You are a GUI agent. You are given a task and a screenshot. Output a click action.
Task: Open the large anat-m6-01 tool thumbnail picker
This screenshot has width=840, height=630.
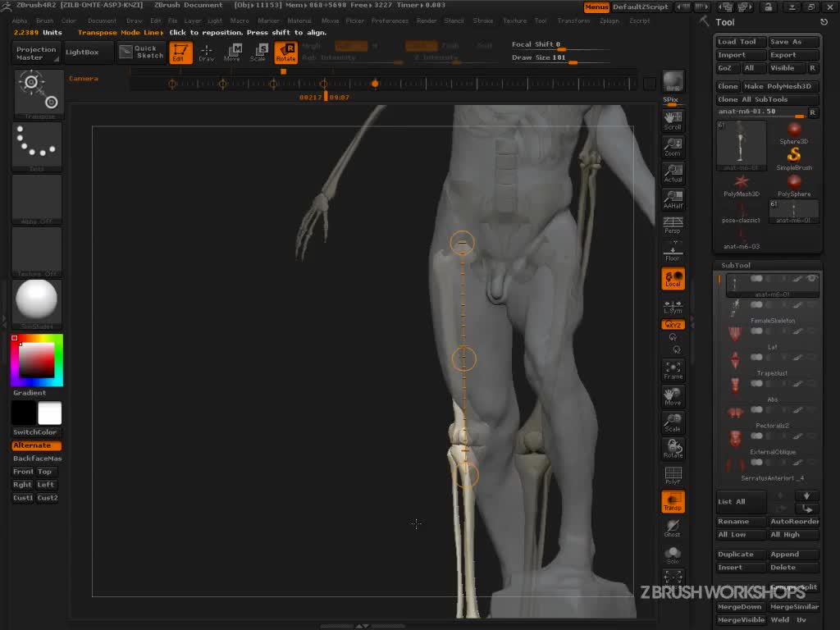(742, 146)
